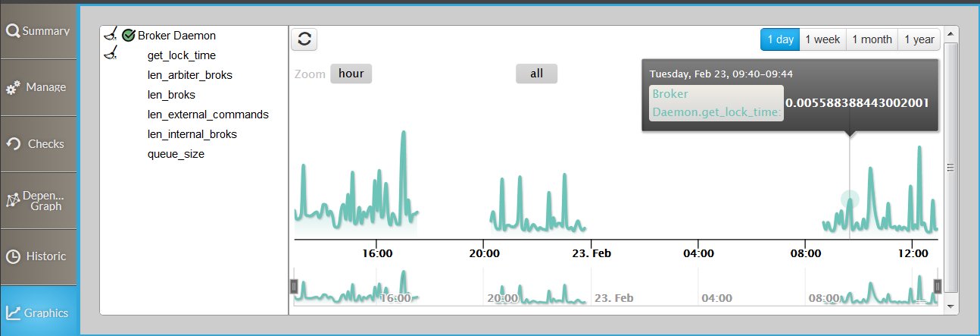This screenshot has width=980, height=336.
Task: Set the time range to '1 month'
Action: (872, 39)
